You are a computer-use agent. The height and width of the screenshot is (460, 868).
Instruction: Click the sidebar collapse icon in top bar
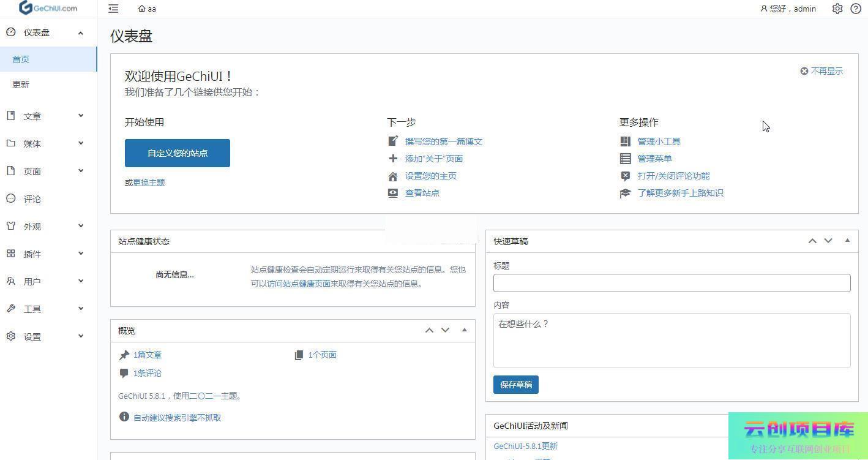pyautogui.click(x=113, y=9)
